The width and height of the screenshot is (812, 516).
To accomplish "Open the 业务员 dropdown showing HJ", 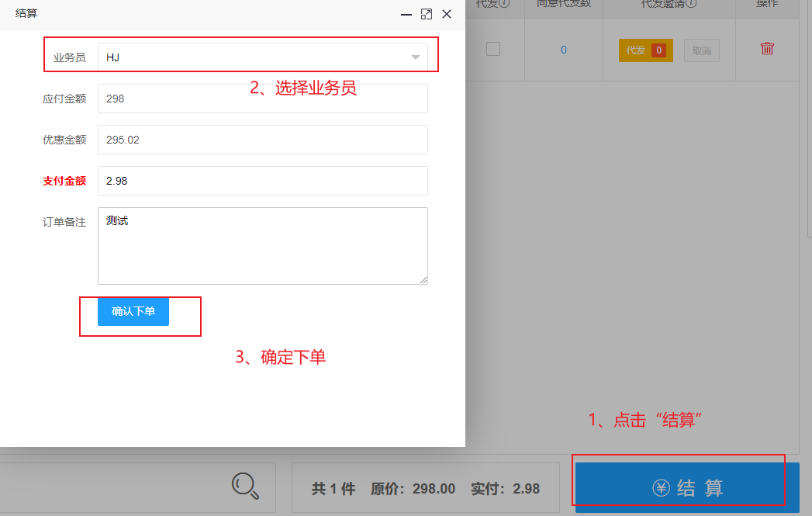I will [263, 57].
